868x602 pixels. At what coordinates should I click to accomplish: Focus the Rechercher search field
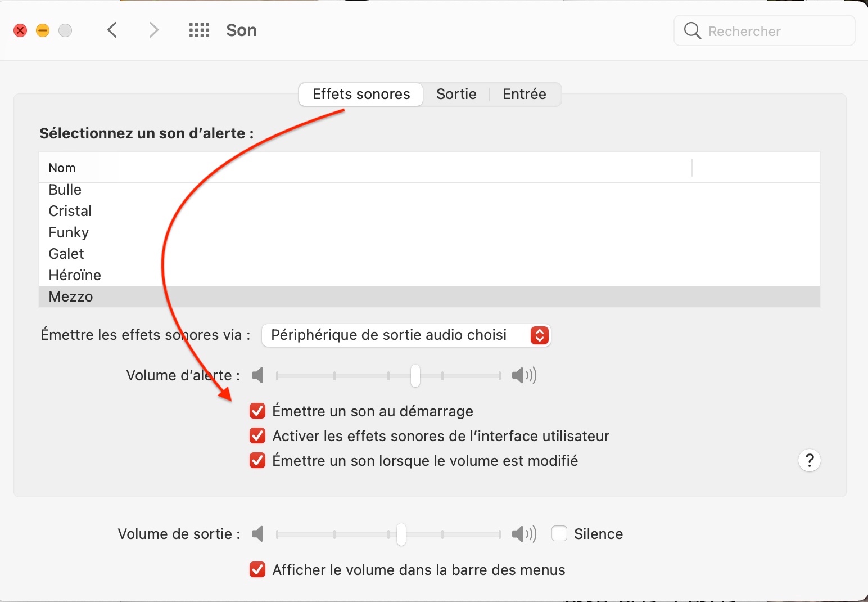click(765, 30)
